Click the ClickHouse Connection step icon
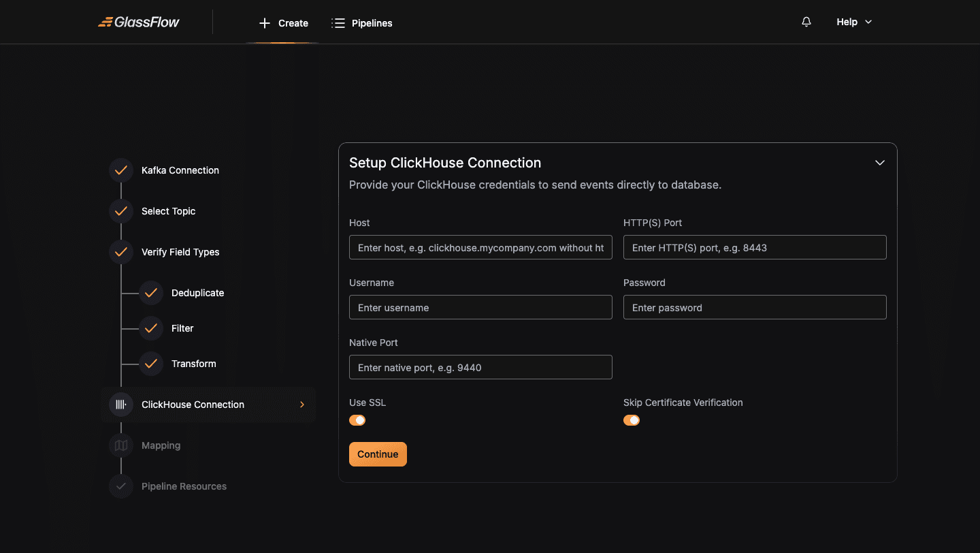This screenshot has height=553, width=980. (121, 405)
